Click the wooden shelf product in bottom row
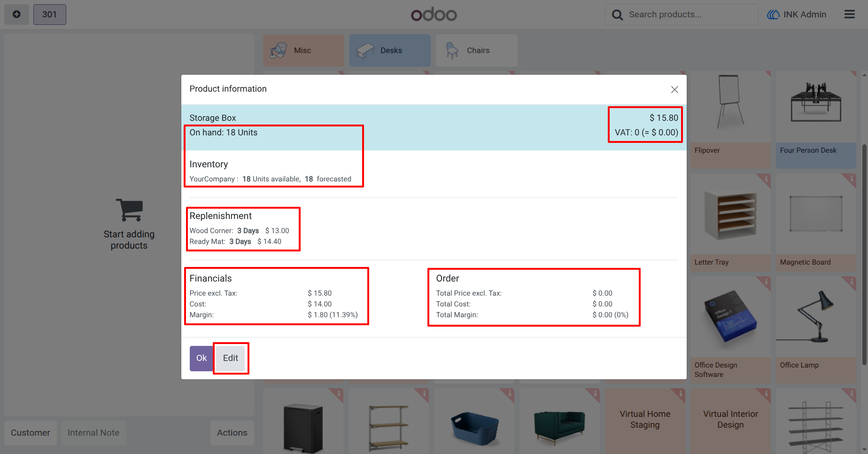 (388, 421)
